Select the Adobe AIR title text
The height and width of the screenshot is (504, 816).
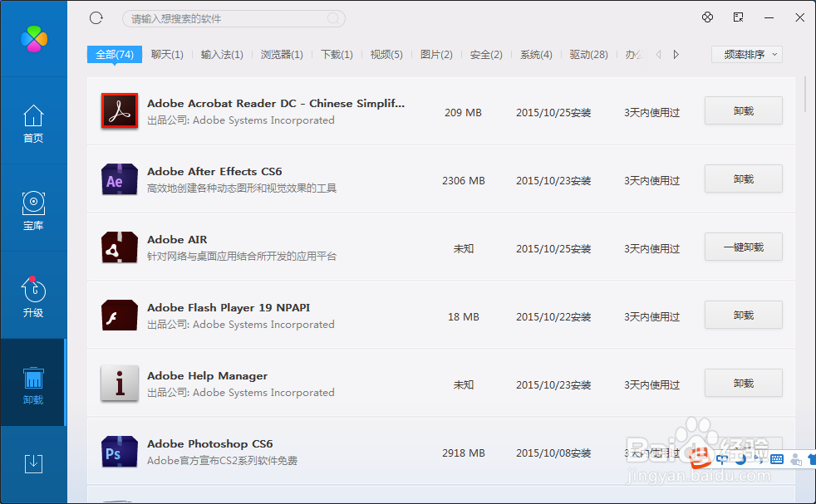tap(177, 240)
